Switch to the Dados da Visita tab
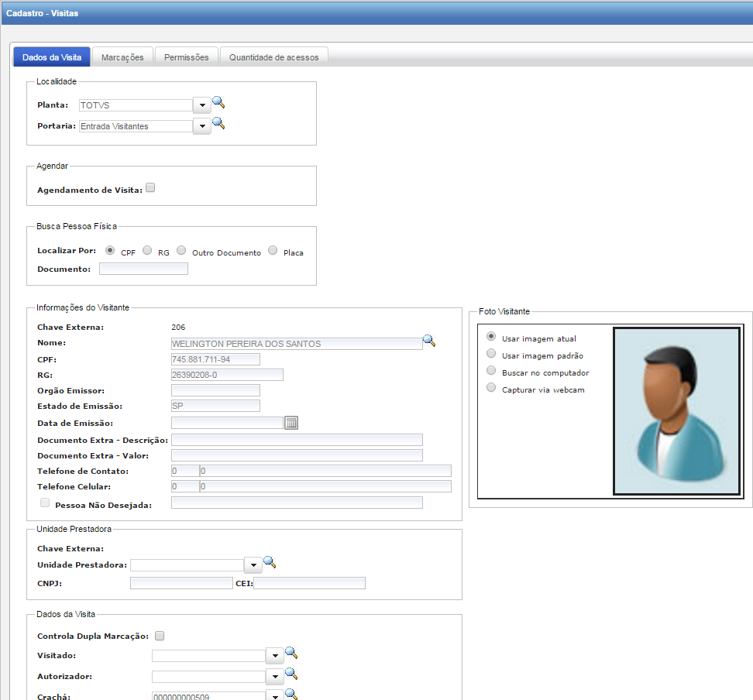The image size is (753, 700). pyautogui.click(x=52, y=57)
